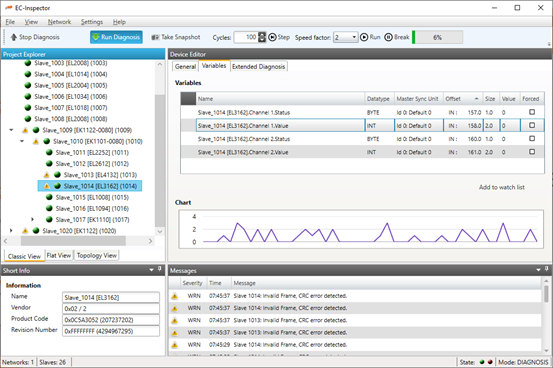553x368 pixels.
Task: Toggle Forced checkbox for Channel 1.Status
Action: 532,112
